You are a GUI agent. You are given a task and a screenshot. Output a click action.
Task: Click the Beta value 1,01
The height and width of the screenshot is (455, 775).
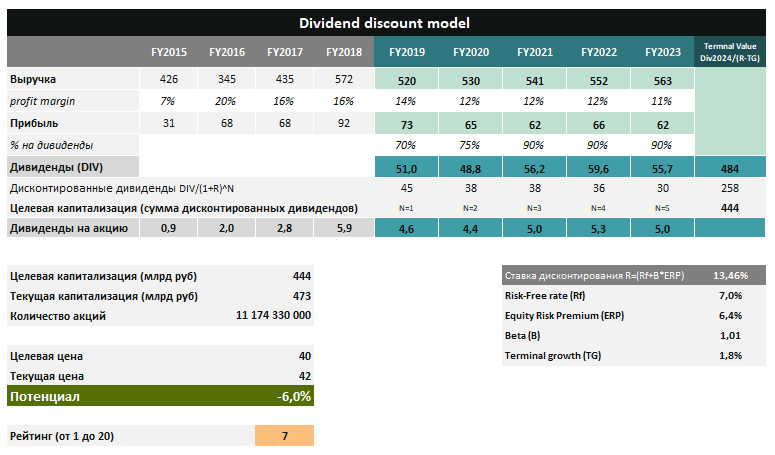click(729, 336)
